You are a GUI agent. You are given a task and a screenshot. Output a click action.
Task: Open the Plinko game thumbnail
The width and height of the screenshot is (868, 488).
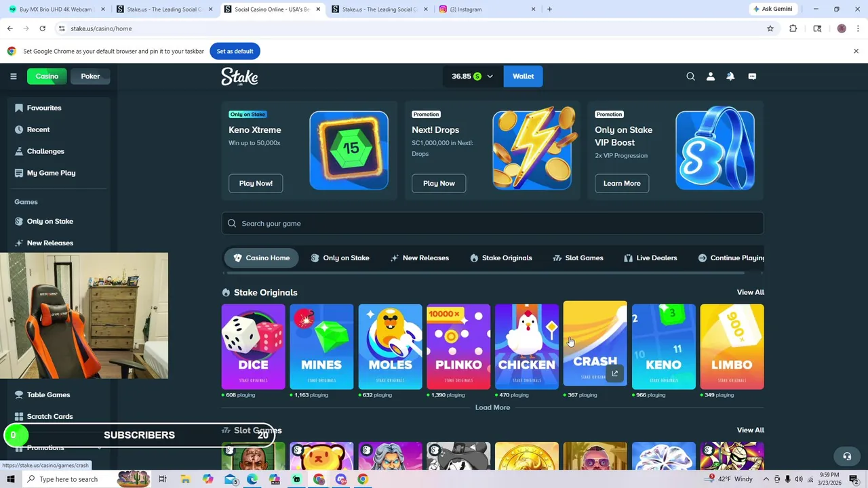point(458,346)
